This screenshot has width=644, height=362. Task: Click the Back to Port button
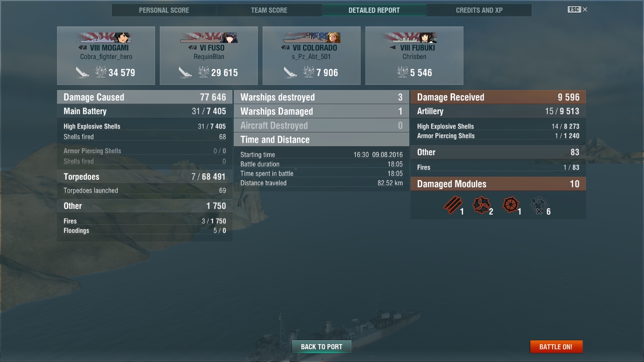click(x=322, y=346)
